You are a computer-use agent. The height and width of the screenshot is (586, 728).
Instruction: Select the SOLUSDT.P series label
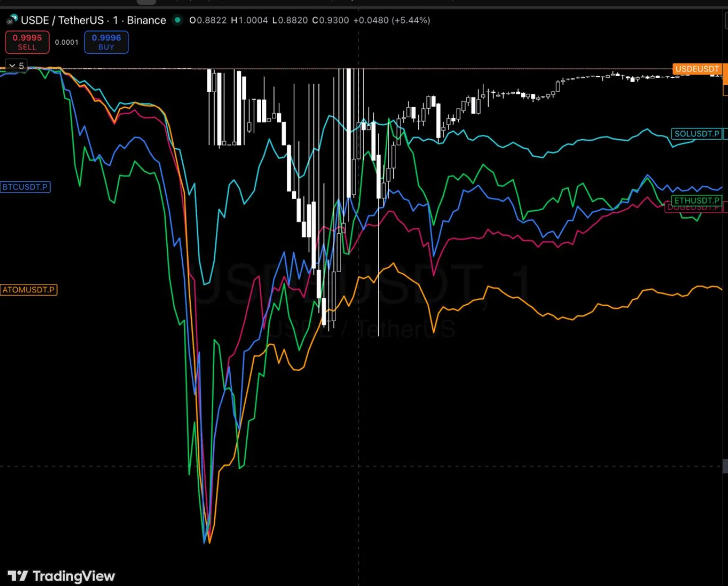(697, 134)
